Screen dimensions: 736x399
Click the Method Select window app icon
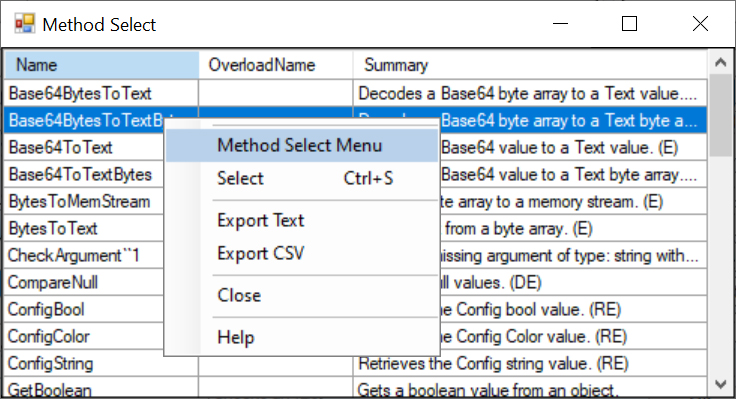(x=24, y=24)
